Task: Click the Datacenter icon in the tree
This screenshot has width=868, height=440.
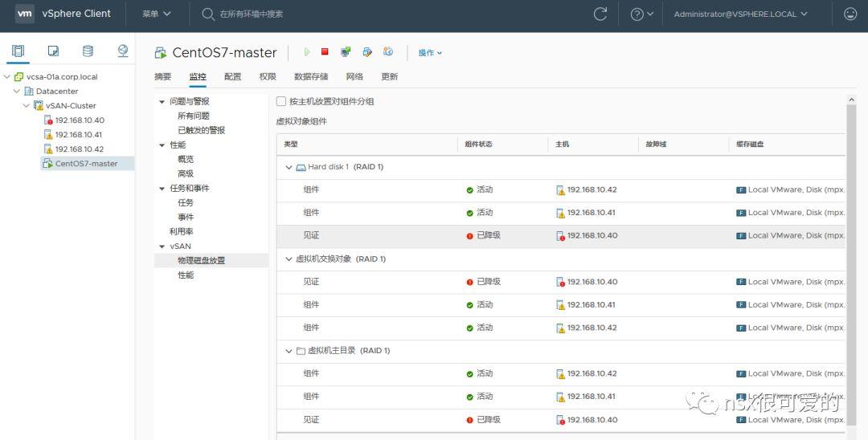Action: pos(29,92)
